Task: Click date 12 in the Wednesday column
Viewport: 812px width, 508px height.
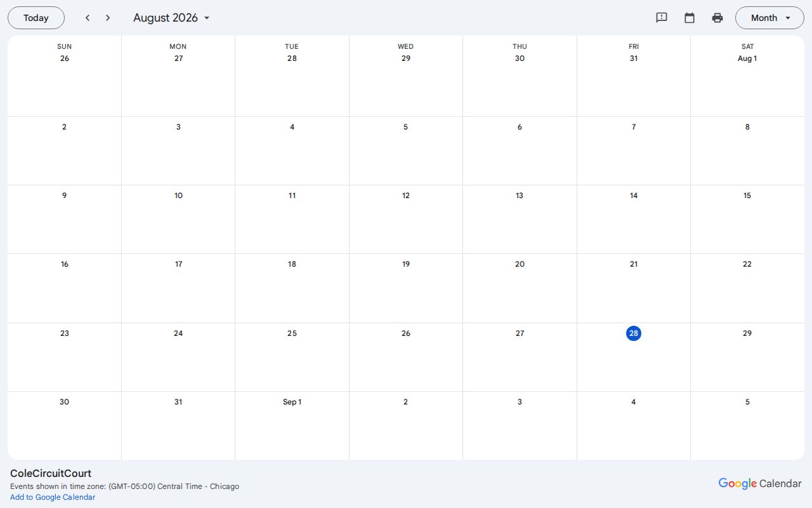Action: (x=406, y=196)
